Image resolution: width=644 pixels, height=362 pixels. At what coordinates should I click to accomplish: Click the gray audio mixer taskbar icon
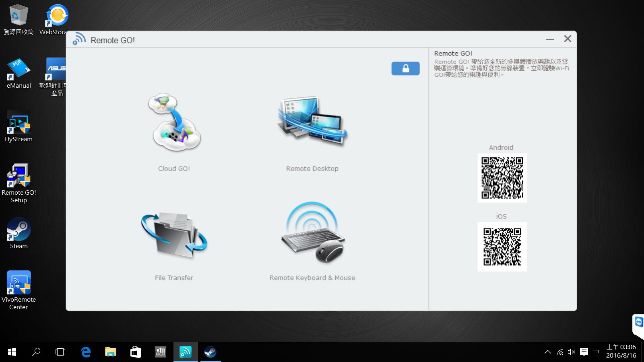click(161, 352)
